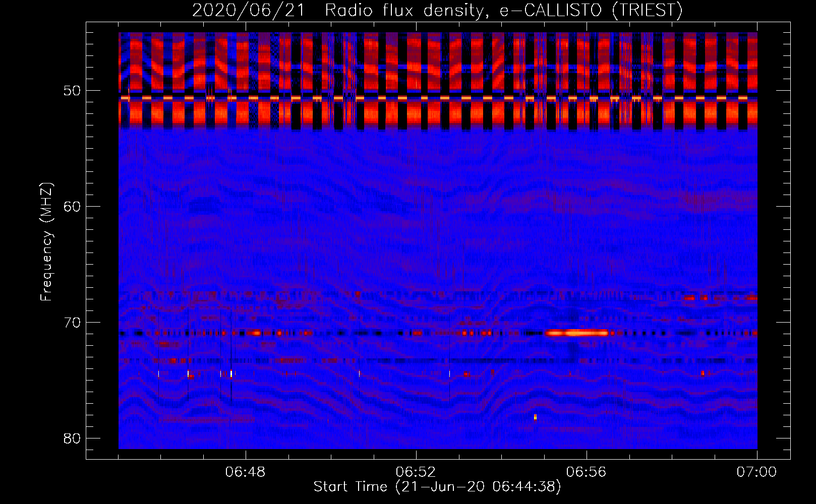This screenshot has height=504, width=816.
Task: Click the bright long emission streak near 71 MHz
Action: tap(577, 333)
